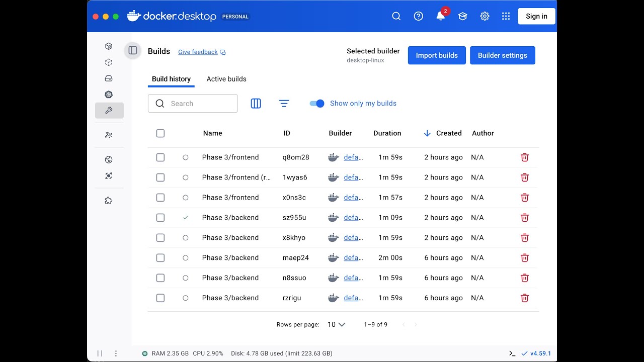
Task: Open notifications bell with 2 badge
Action: 441,16
